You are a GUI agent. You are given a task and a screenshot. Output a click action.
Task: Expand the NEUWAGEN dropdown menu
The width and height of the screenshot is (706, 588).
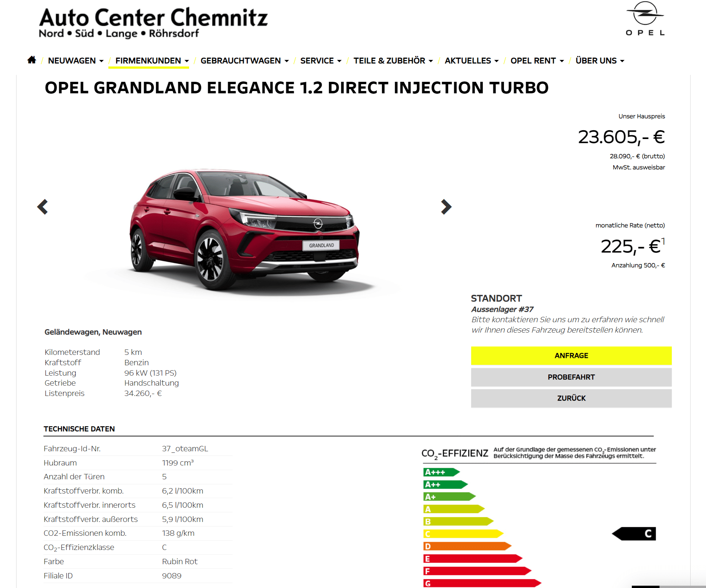pos(76,61)
